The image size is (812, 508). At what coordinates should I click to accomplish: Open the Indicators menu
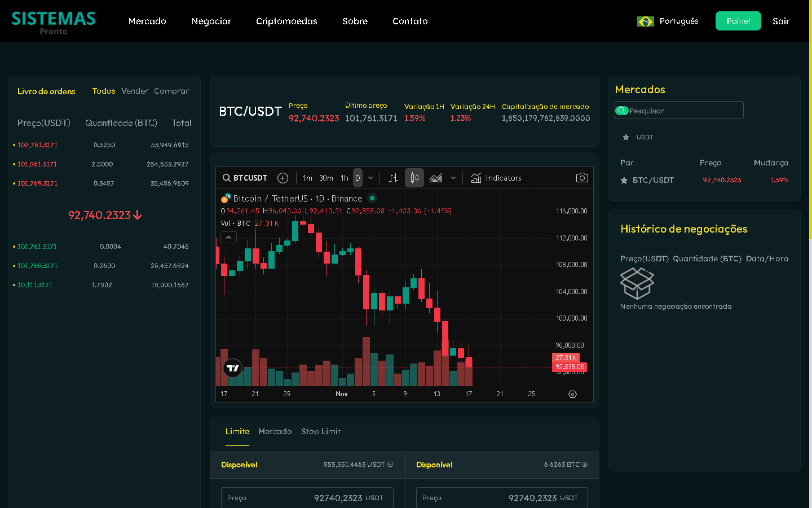click(496, 178)
